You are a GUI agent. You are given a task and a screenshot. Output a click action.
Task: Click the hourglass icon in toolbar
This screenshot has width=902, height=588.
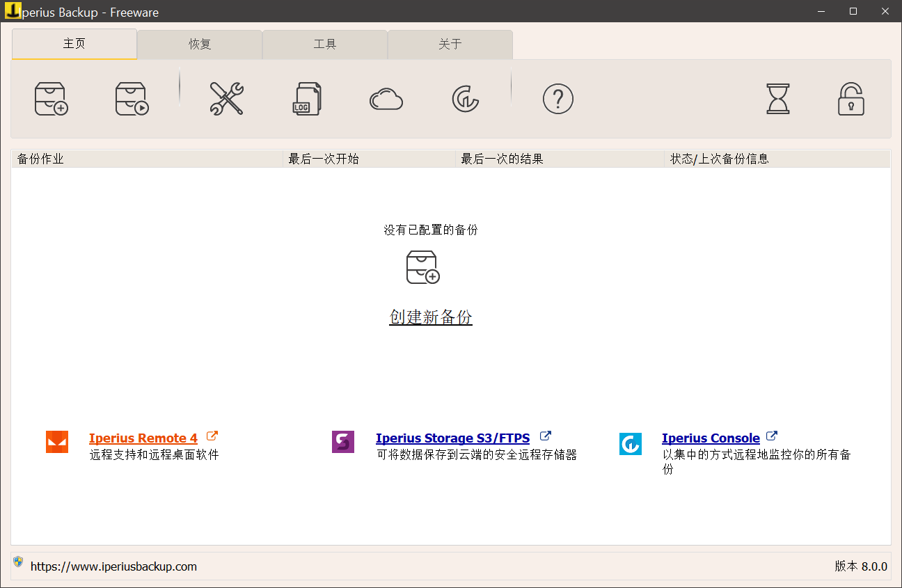tap(777, 99)
